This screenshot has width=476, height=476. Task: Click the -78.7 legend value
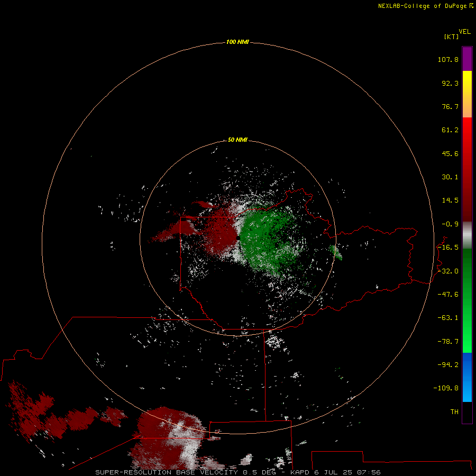pos(448,342)
